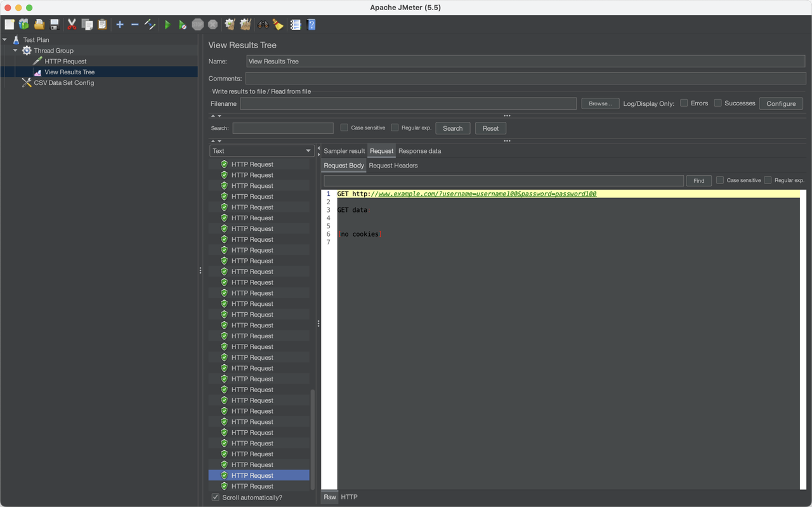This screenshot has width=812, height=507.
Task: Tick Case sensitive next to Find button
Action: (720, 180)
